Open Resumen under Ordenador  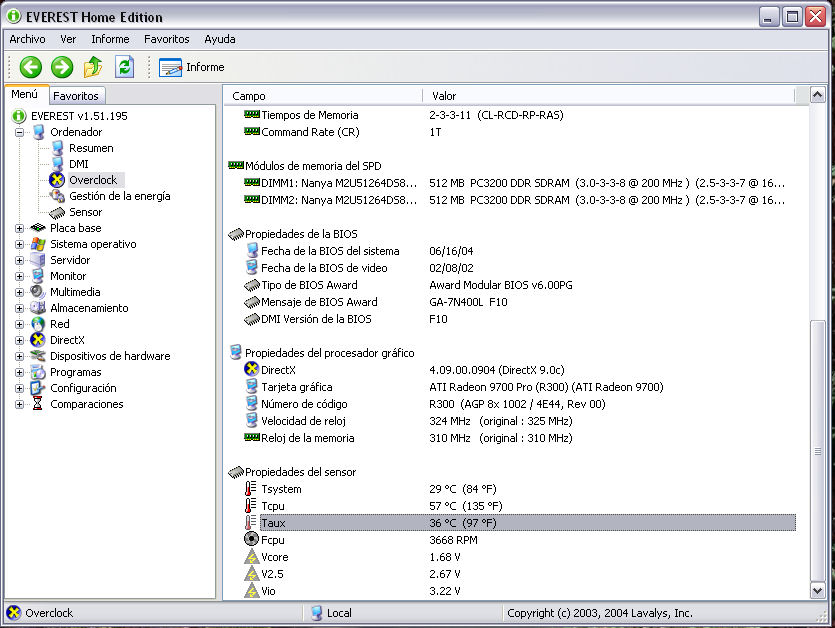point(90,148)
